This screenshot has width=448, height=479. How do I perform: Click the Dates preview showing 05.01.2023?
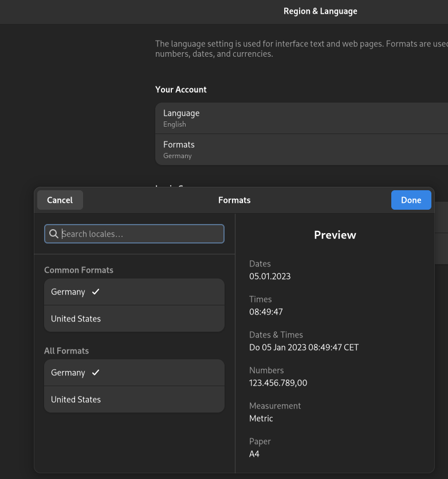pyautogui.click(x=269, y=276)
